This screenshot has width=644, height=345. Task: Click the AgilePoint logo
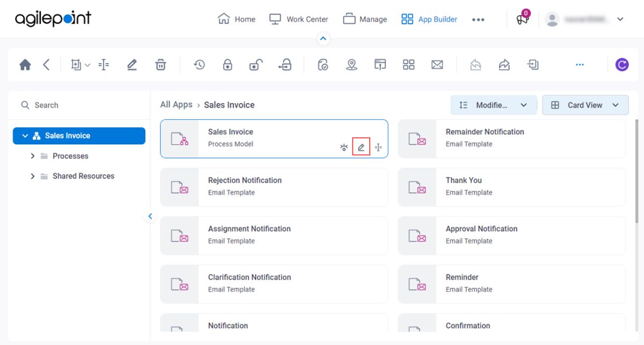coord(53,19)
